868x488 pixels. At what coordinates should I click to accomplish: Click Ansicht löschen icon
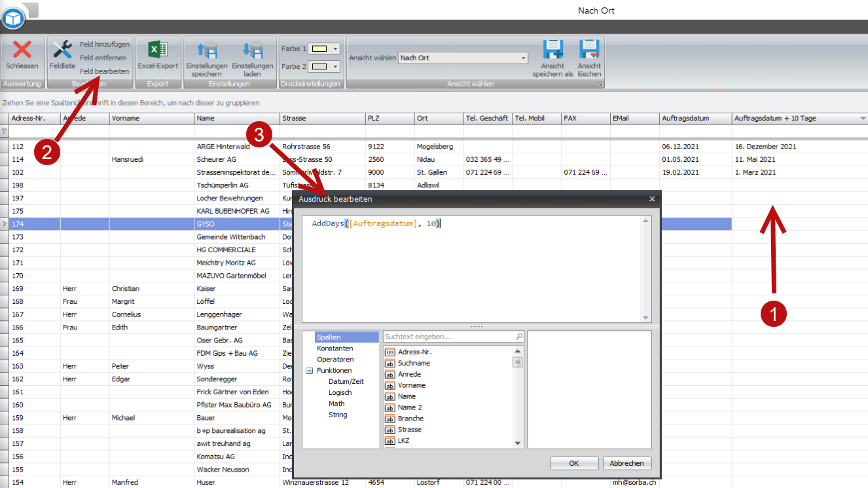[589, 50]
